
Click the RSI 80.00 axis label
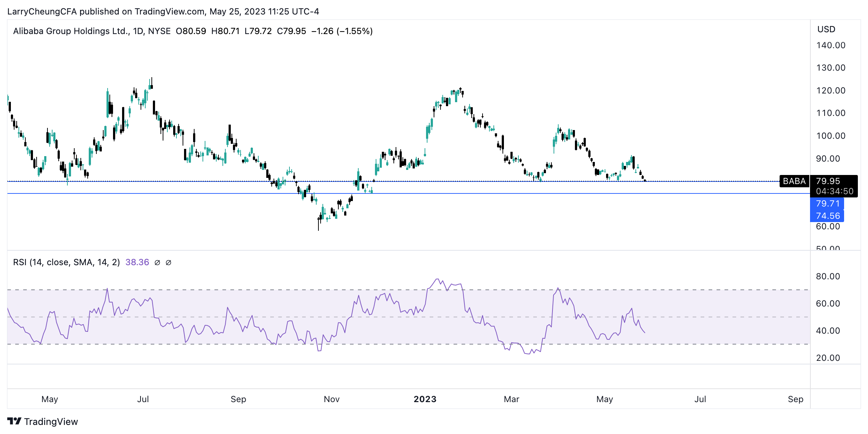[x=828, y=276]
